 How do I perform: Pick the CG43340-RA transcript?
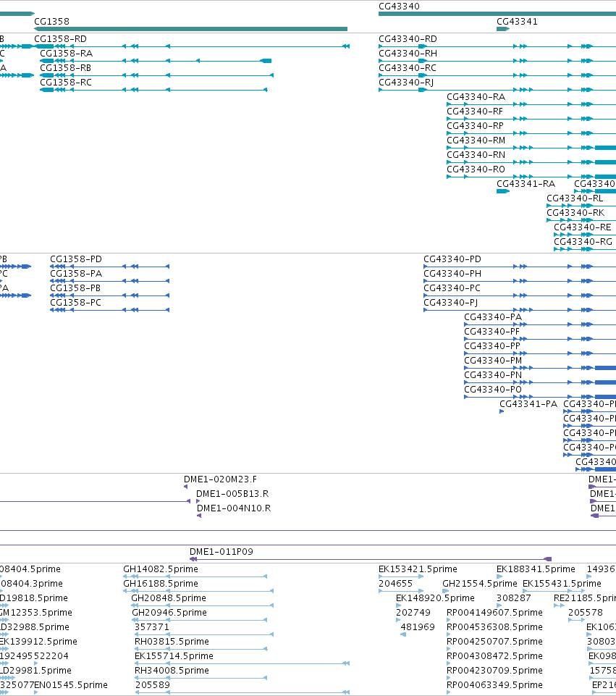(476, 96)
